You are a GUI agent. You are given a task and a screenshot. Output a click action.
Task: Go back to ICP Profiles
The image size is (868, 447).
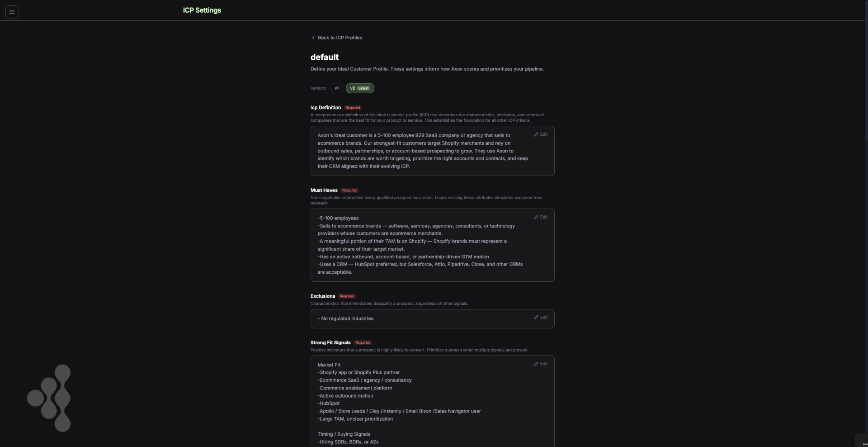(337, 38)
